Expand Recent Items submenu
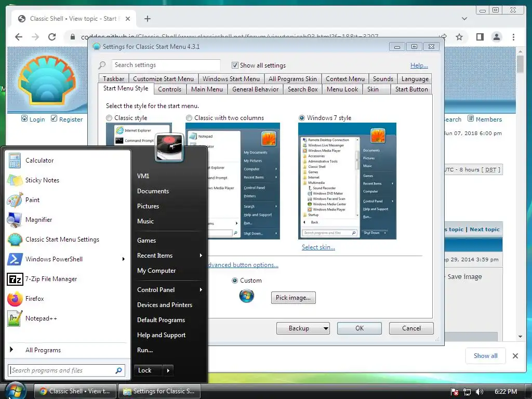This screenshot has width=532, height=399. click(201, 255)
